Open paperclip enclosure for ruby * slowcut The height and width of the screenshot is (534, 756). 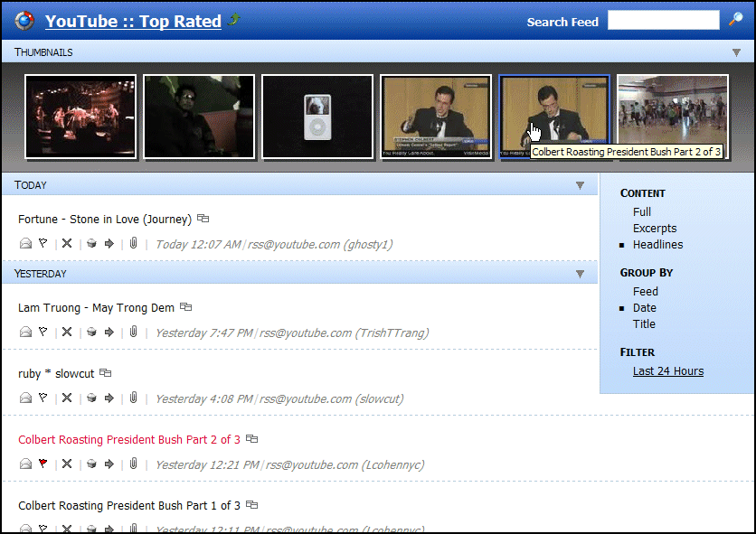tap(134, 398)
